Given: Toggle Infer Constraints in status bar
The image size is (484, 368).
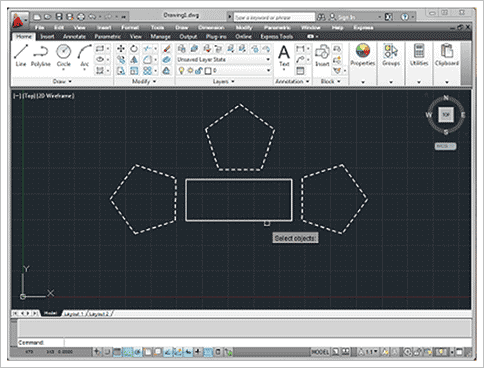Looking at the screenshot, I should pos(97,352).
